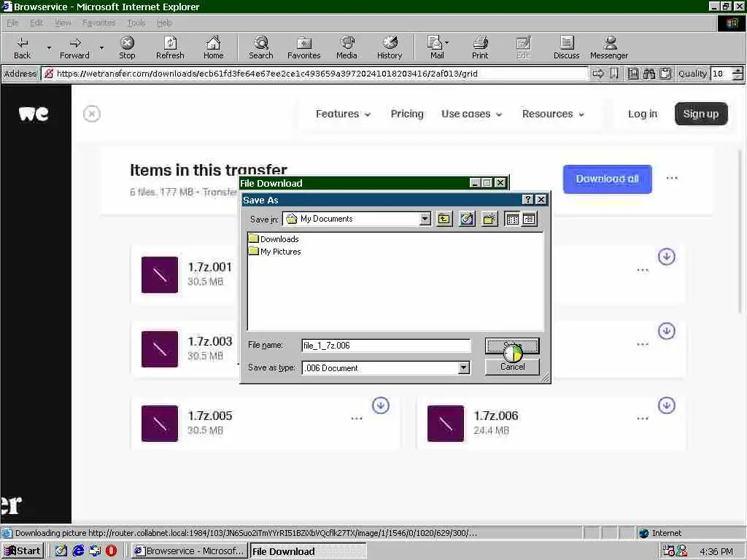Click the File name text field
The height and width of the screenshot is (560, 747).
(x=386, y=345)
